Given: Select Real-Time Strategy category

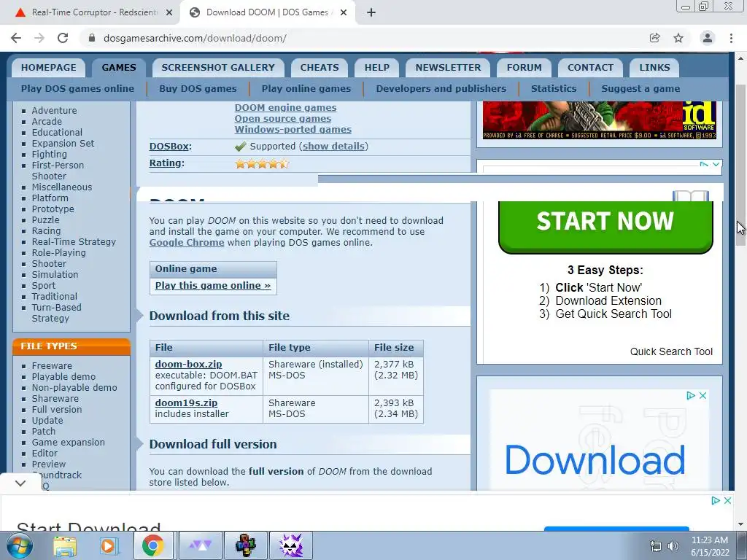Looking at the screenshot, I should [x=74, y=242].
